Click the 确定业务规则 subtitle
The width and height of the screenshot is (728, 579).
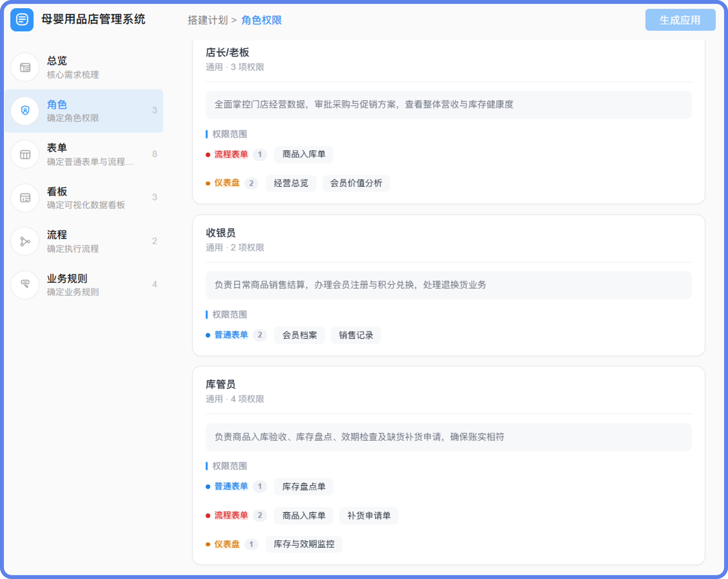(x=73, y=292)
